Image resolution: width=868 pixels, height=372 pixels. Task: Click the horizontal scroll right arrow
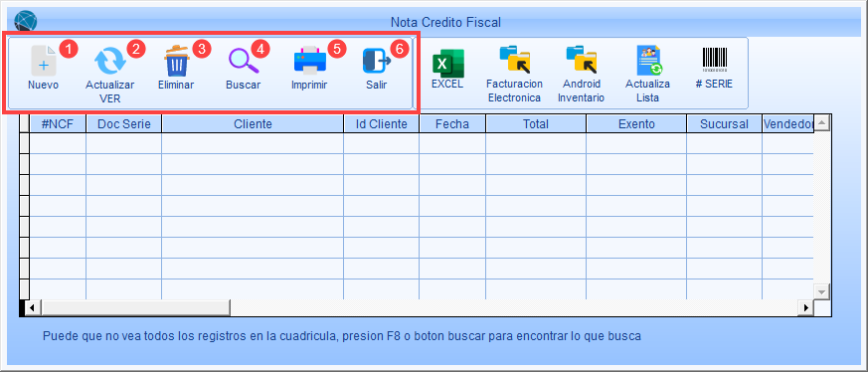pos(806,307)
